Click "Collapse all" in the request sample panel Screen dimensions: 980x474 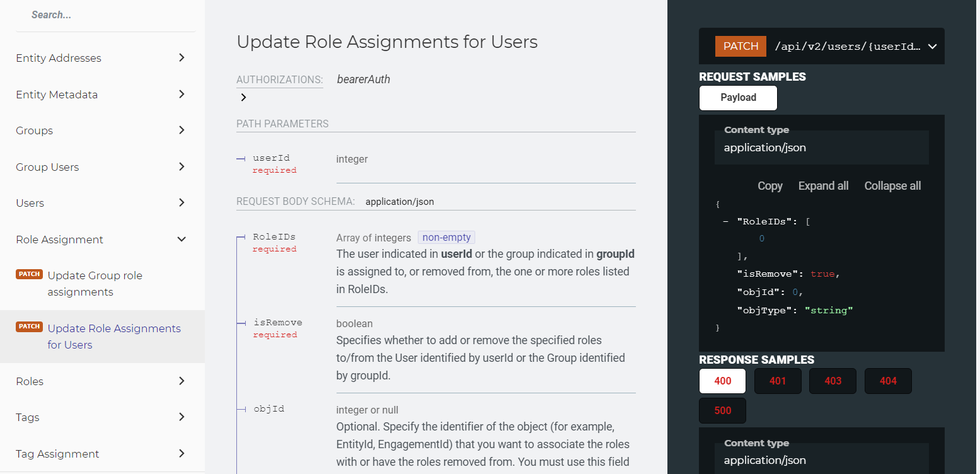point(892,185)
